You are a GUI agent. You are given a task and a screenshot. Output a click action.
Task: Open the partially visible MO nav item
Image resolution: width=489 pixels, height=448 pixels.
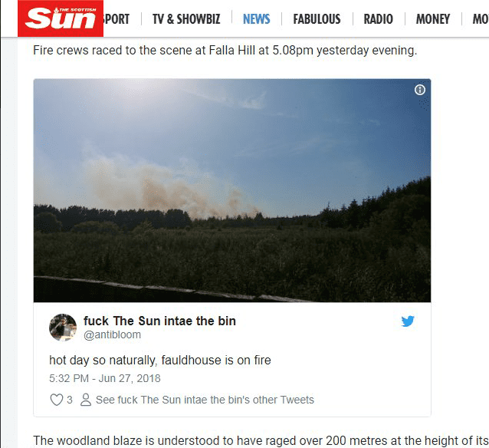[481, 19]
